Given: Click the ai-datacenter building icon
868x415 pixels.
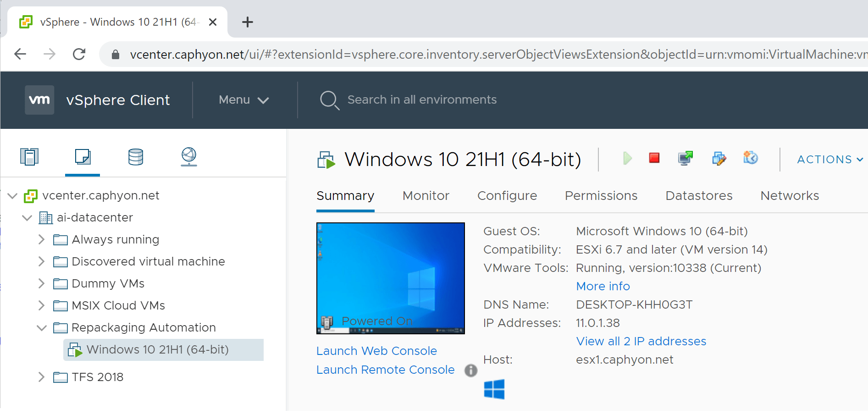Looking at the screenshot, I should (45, 217).
